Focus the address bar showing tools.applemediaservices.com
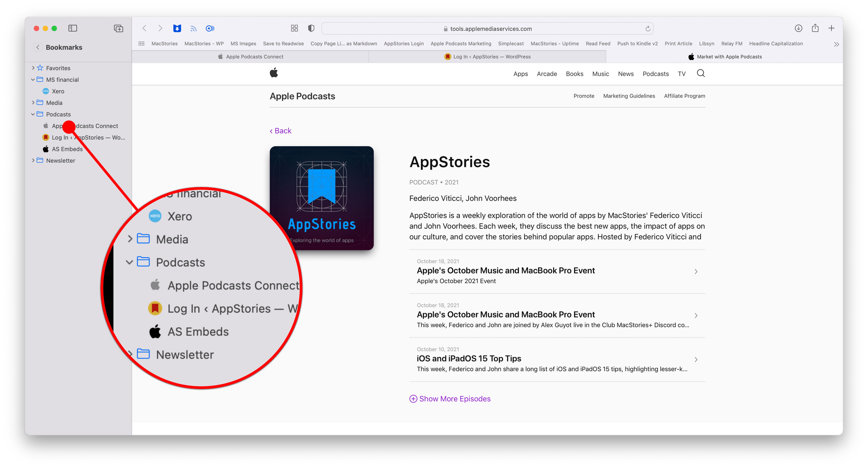 [487, 29]
